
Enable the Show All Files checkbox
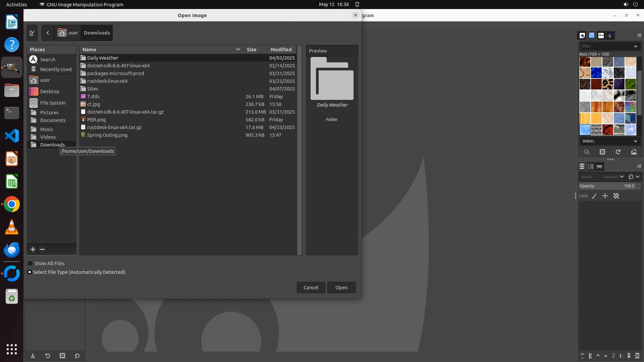30,263
